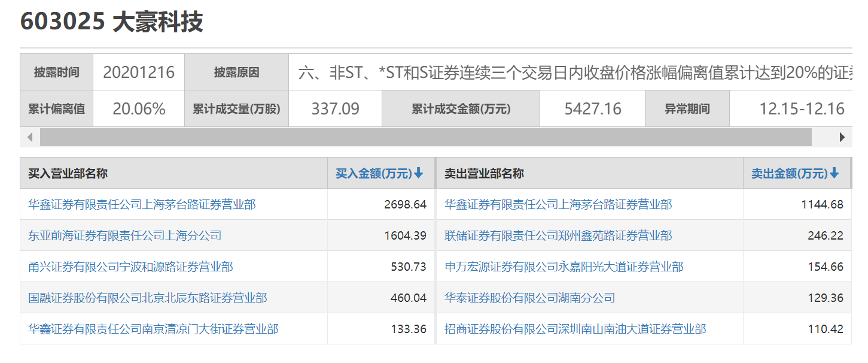This screenshot has width=868, height=363.
Task: Select abnormal period value 12.15-12.16
Action: [802, 109]
